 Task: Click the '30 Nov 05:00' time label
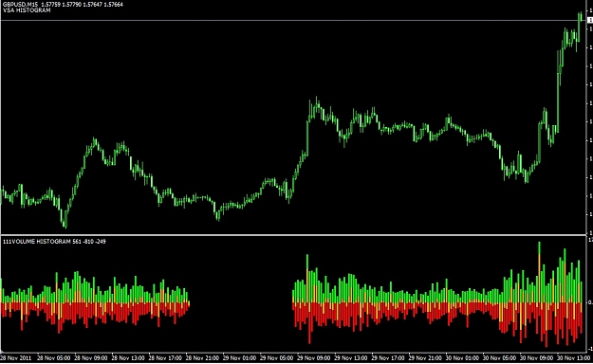499,357
